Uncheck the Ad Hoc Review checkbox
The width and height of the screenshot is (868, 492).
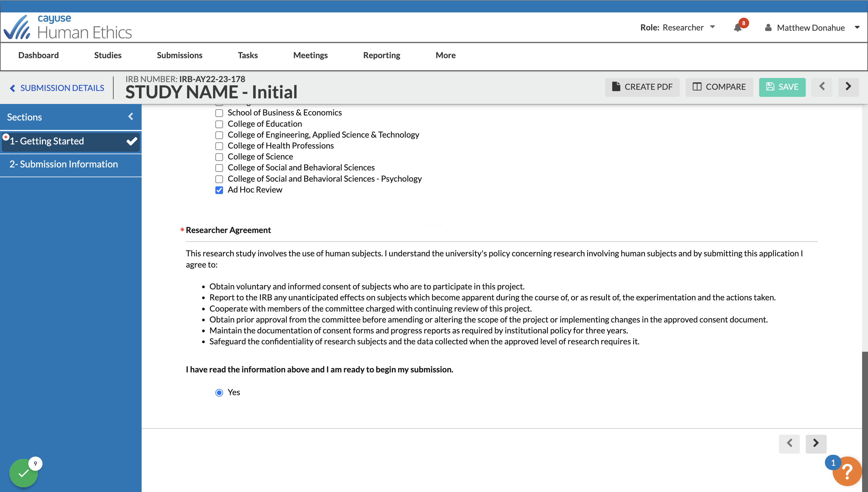click(x=219, y=190)
